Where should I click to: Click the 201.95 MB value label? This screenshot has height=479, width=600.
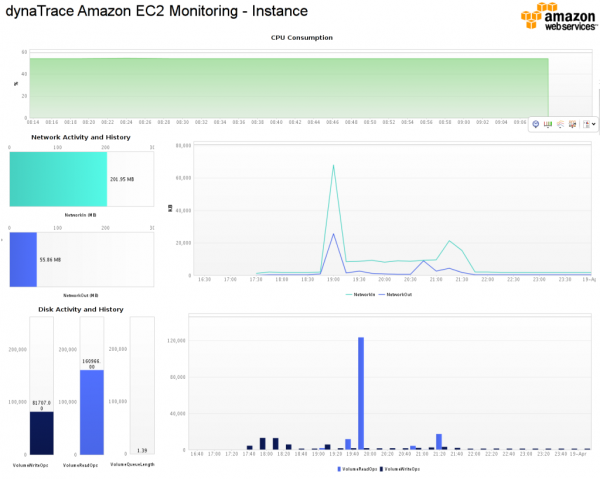[x=122, y=179]
